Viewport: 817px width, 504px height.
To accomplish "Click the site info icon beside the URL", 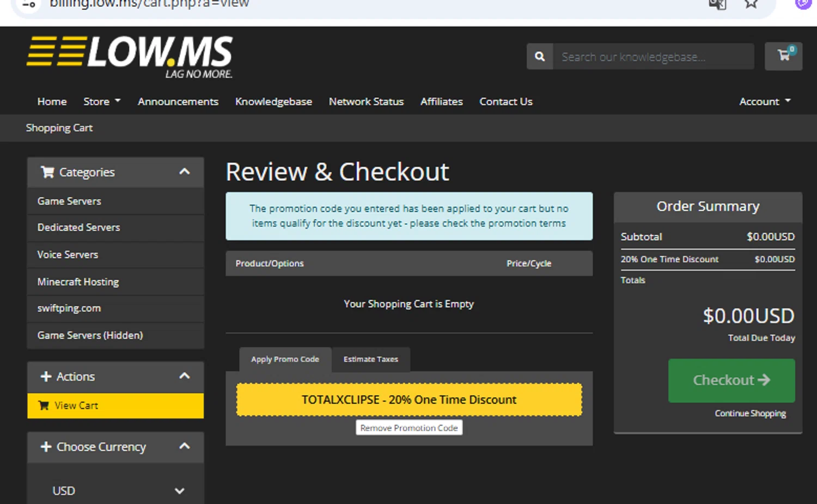I will 29,4.
